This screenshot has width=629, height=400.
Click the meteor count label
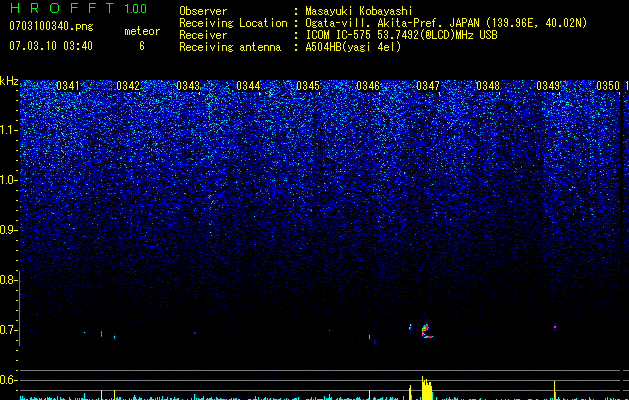[x=142, y=31]
